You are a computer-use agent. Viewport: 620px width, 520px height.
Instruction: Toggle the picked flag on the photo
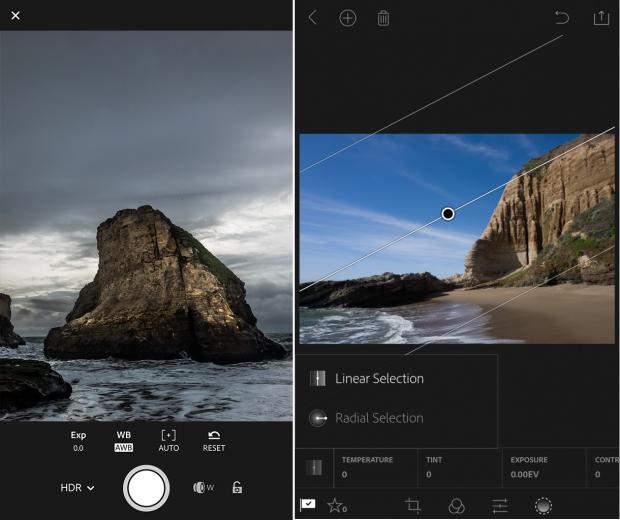pyautogui.click(x=308, y=505)
